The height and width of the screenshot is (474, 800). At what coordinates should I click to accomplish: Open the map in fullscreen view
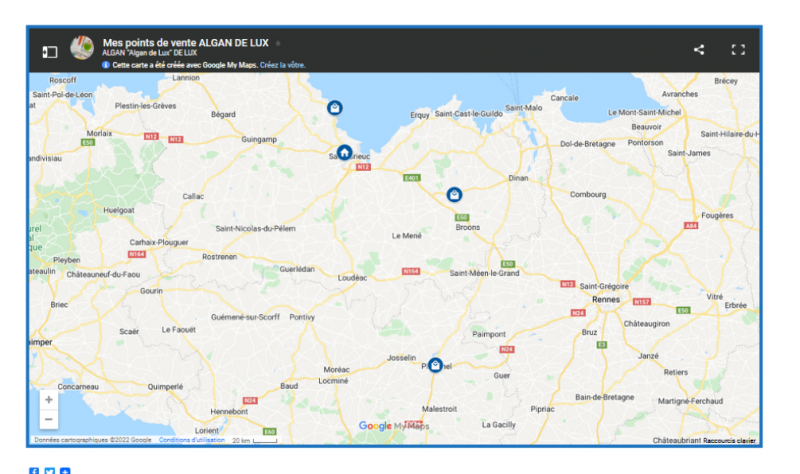click(738, 50)
